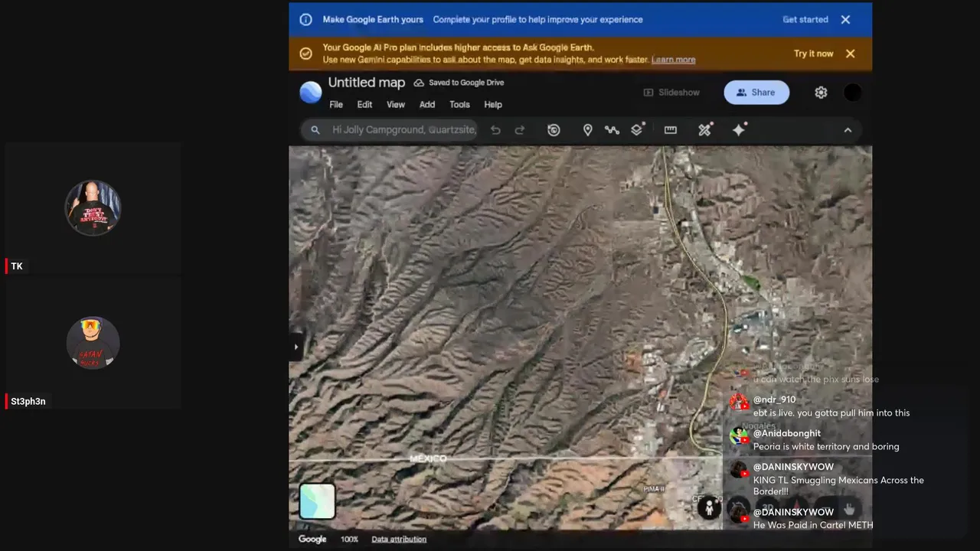Click the 100% zoom indicator
The height and width of the screenshot is (551, 980).
[349, 540]
